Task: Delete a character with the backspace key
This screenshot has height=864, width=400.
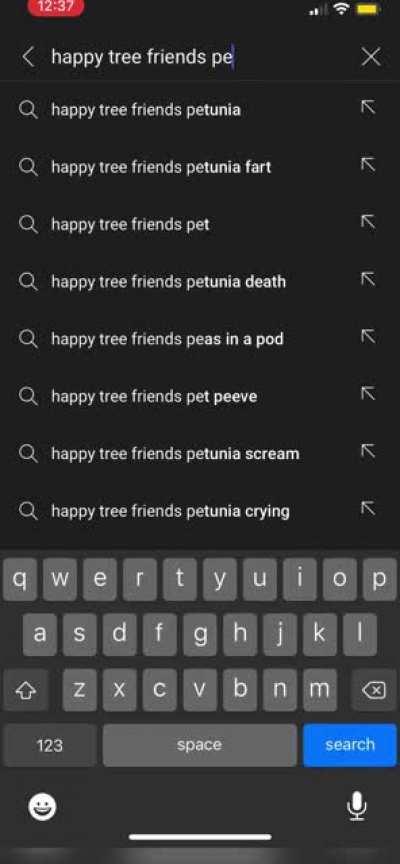Action: tap(374, 689)
